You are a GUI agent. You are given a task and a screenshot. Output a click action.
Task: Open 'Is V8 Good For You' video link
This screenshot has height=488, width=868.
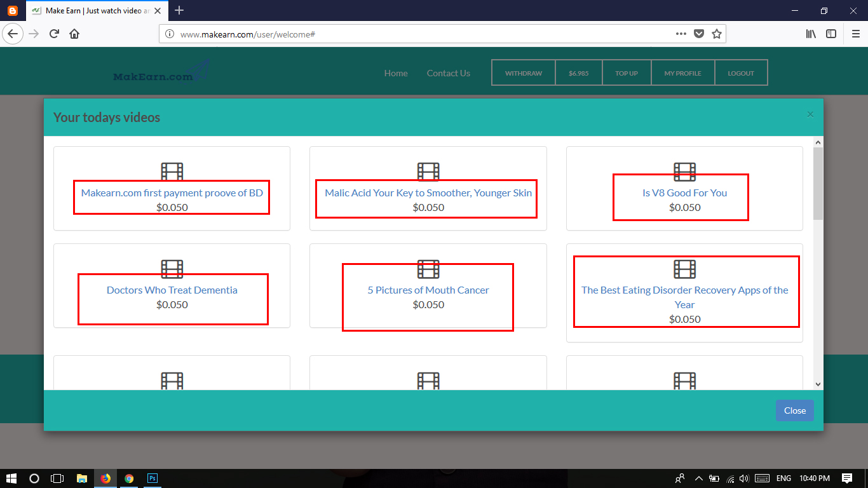point(684,193)
